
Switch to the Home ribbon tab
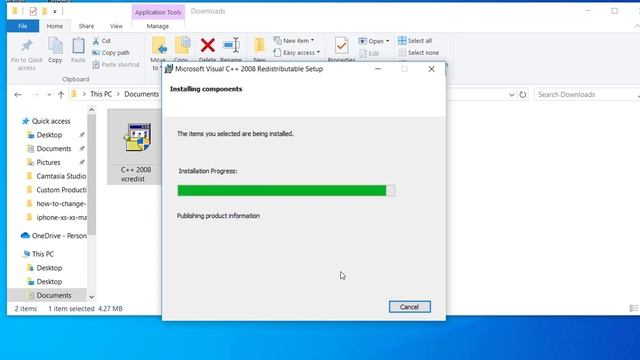pos(55,26)
